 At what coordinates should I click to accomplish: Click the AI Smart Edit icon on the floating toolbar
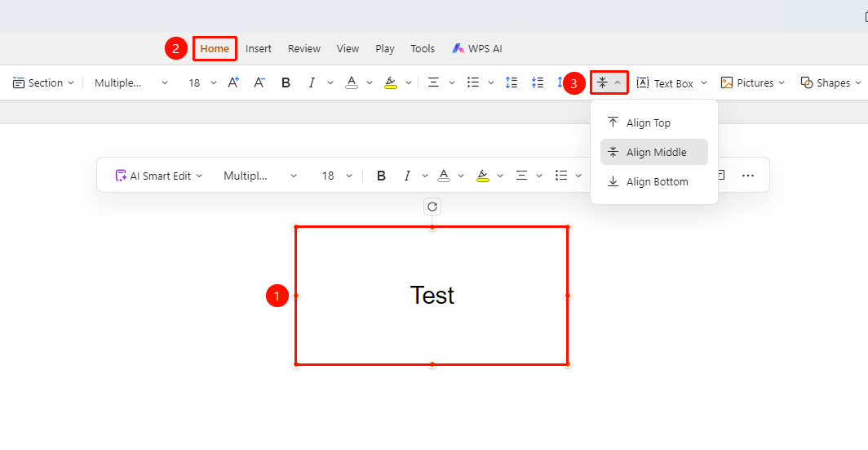[121, 176]
